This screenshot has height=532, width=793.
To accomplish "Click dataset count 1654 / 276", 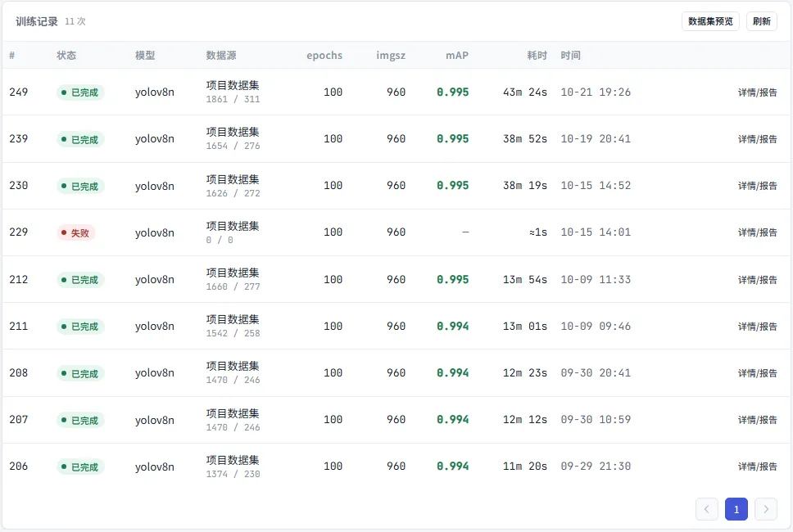I will pyautogui.click(x=233, y=146).
